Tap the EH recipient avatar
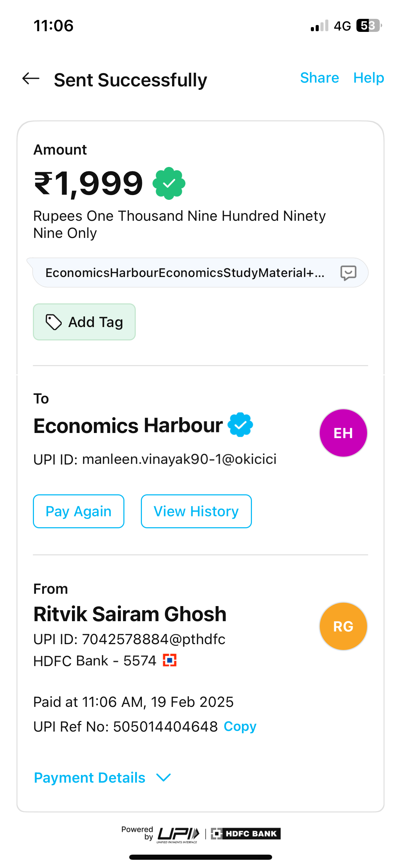The image size is (401, 868). click(343, 433)
